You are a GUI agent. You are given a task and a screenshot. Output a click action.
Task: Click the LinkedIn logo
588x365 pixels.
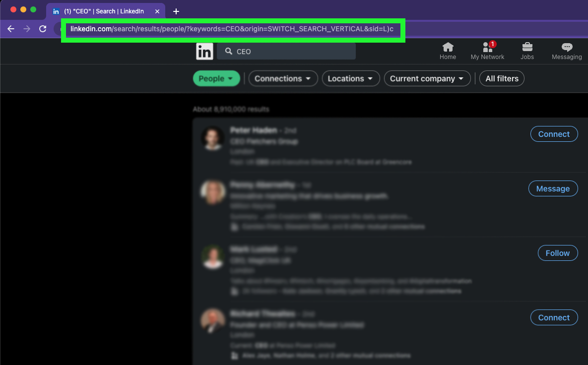click(204, 51)
